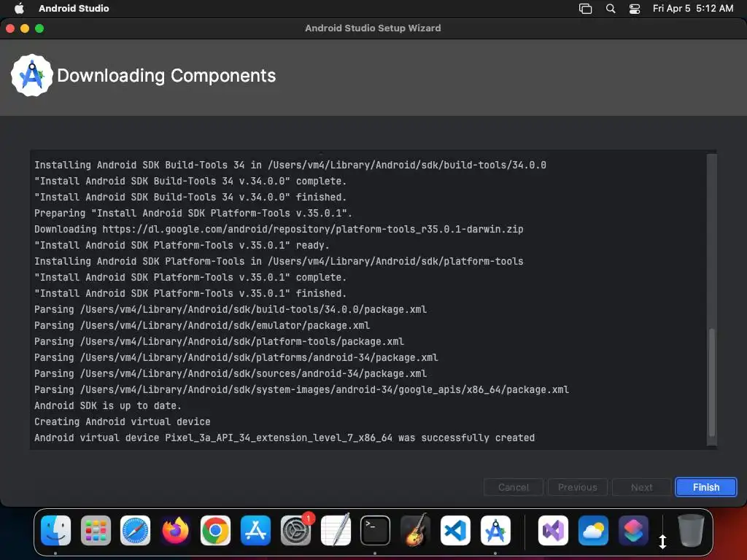Image resolution: width=747 pixels, height=560 pixels.
Task: Click the Pixel_3a virtual device created log line
Action: (285, 437)
